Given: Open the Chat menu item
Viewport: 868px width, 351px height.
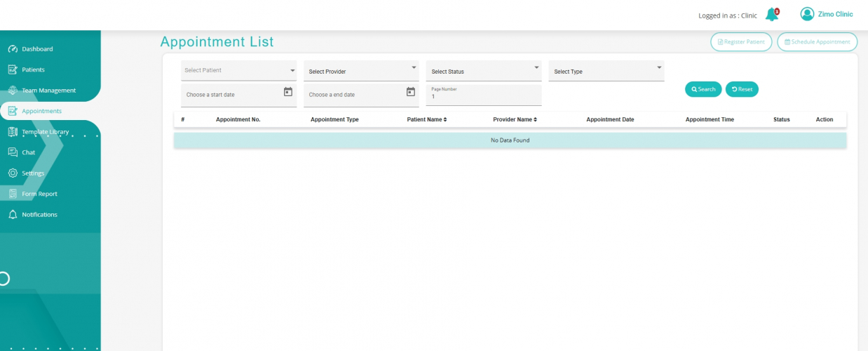Looking at the screenshot, I should pos(28,152).
